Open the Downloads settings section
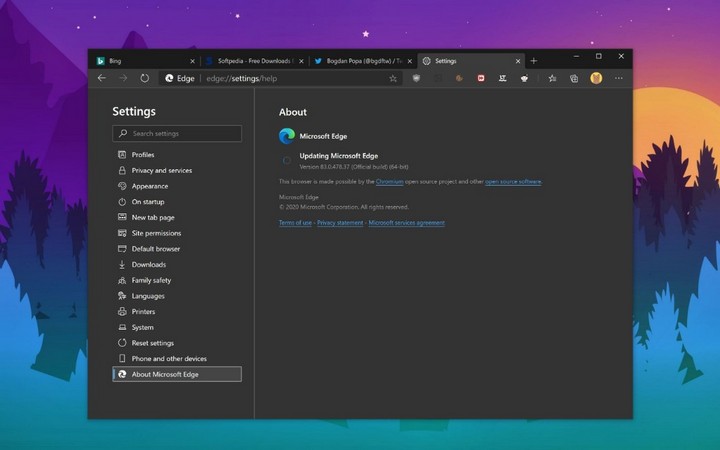This screenshot has width=720, height=450. pos(148,264)
